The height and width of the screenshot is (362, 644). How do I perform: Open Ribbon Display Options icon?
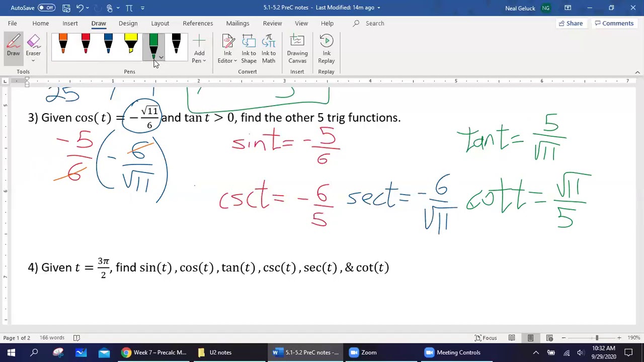point(568,8)
